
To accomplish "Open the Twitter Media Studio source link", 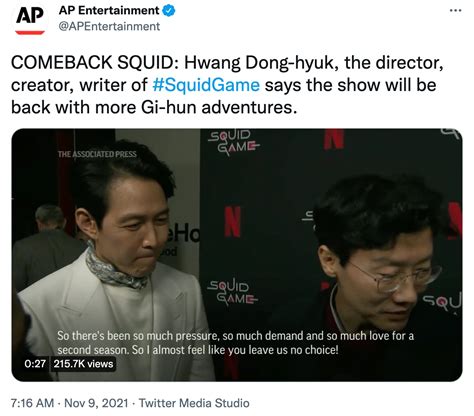I will coord(194,403).
